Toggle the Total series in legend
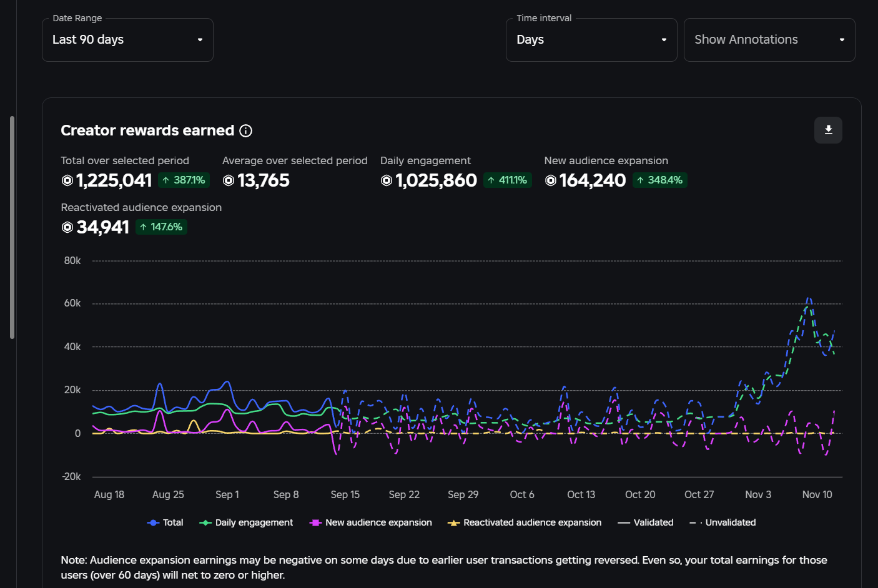 click(x=165, y=522)
